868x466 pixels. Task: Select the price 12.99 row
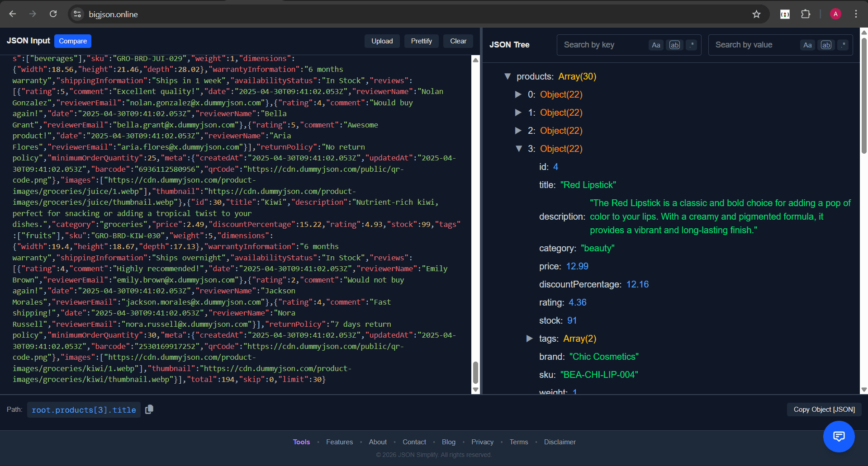pos(564,266)
